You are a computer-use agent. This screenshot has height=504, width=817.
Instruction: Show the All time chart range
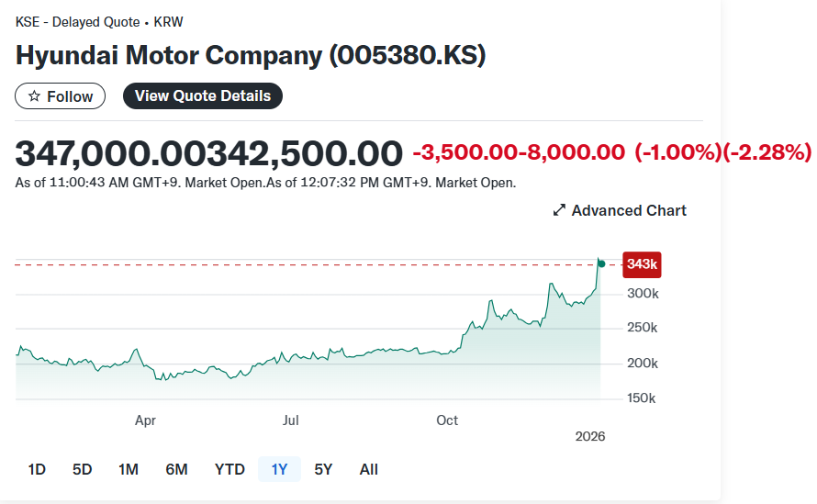[x=369, y=469]
